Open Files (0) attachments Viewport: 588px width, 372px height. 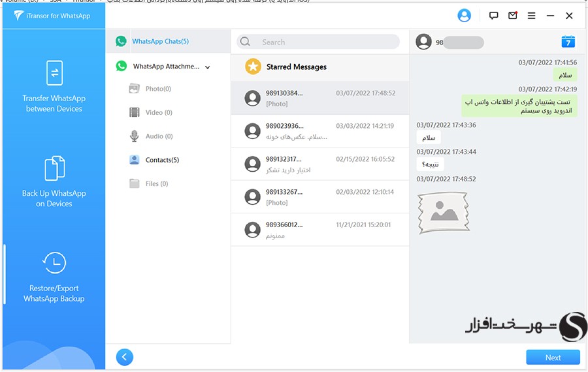tap(148, 183)
